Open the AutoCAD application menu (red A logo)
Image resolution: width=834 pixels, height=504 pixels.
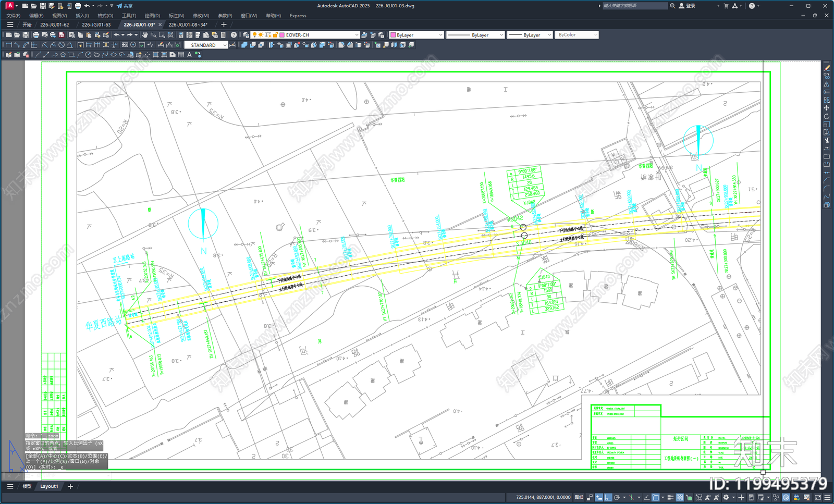pos(9,6)
